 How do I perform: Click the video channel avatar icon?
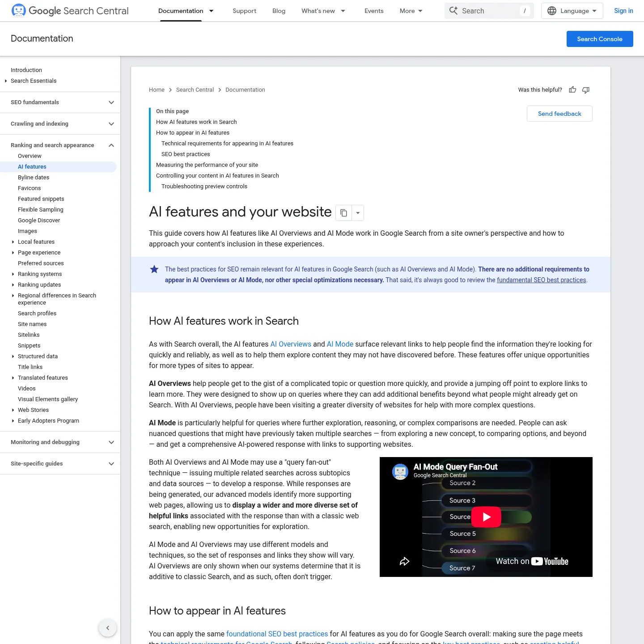click(400, 471)
